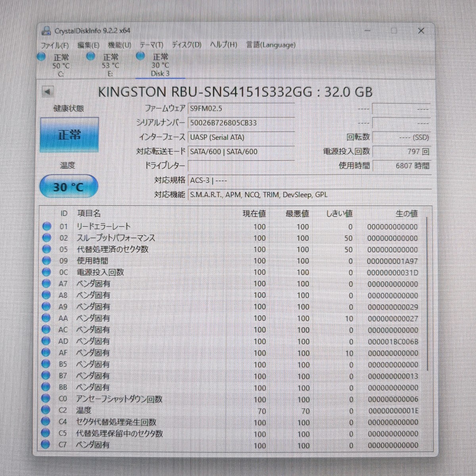
Task: Click status icon for C2 温度
Action: click(x=46, y=410)
